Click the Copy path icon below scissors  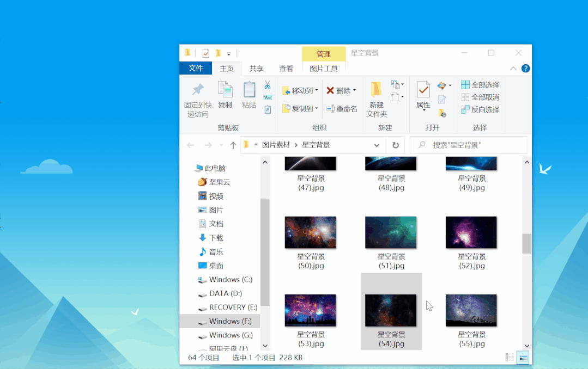[268, 97]
